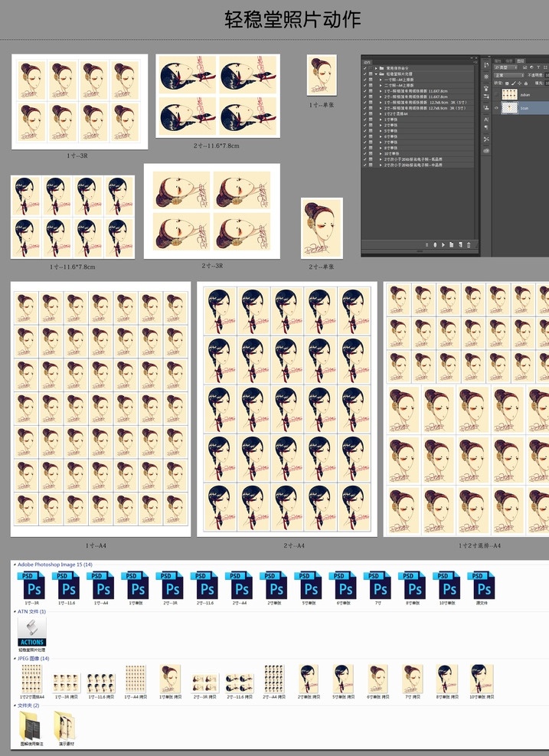Open the layer filter 类型 dropdown

click(x=505, y=67)
